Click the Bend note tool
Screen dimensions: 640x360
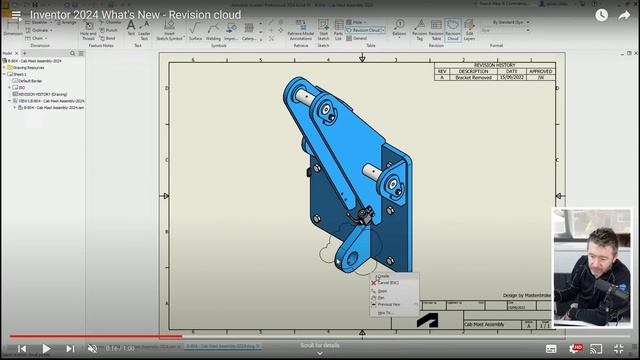pyautogui.click(x=108, y=38)
